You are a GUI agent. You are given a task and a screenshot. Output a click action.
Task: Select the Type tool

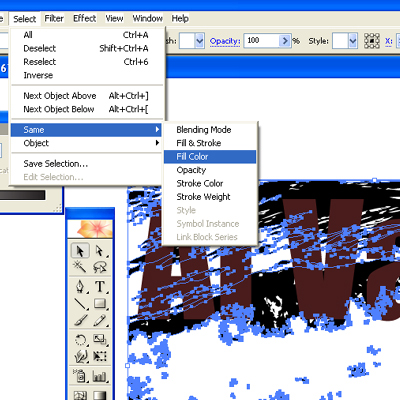point(99,286)
